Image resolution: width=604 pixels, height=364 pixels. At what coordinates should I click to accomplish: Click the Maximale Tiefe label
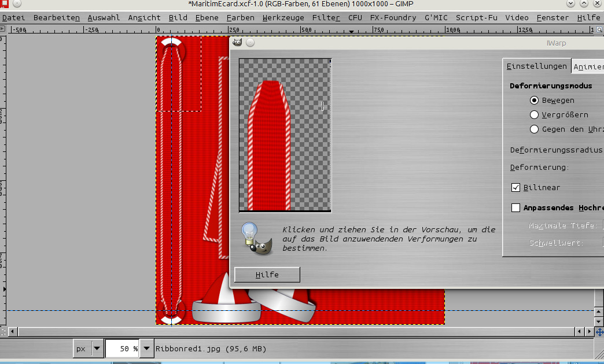point(563,225)
